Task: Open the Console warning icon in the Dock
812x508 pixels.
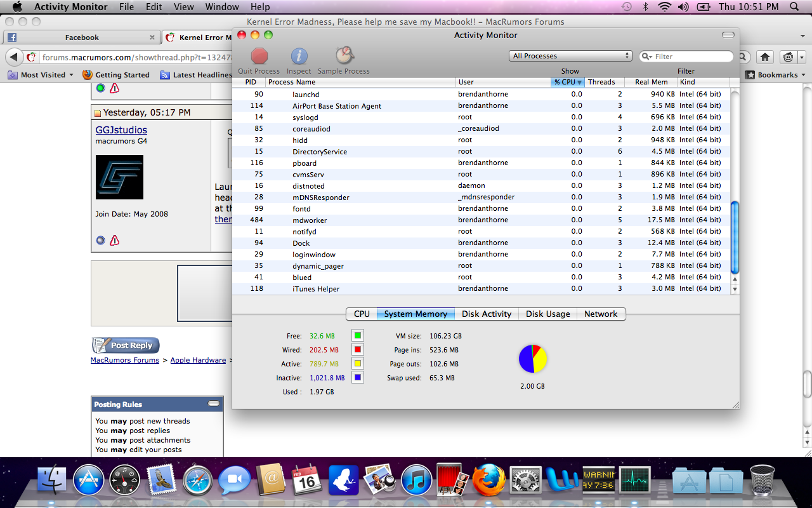Action: click(599, 481)
